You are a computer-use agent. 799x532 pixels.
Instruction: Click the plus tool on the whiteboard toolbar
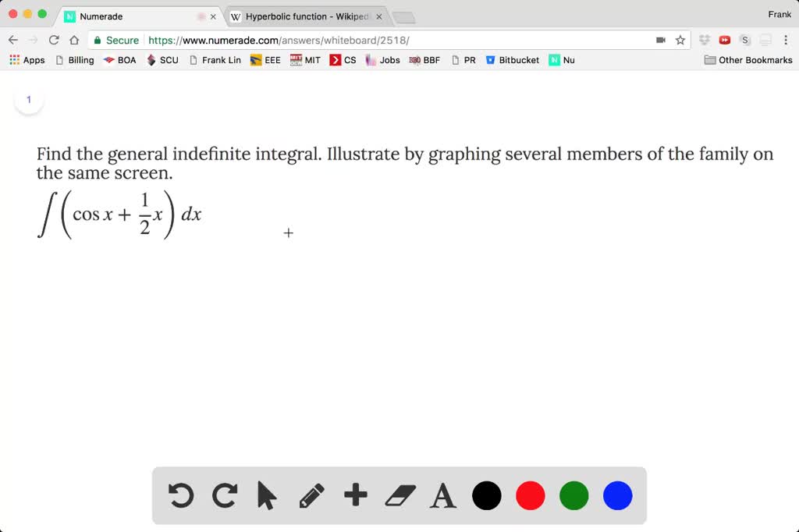point(355,495)
